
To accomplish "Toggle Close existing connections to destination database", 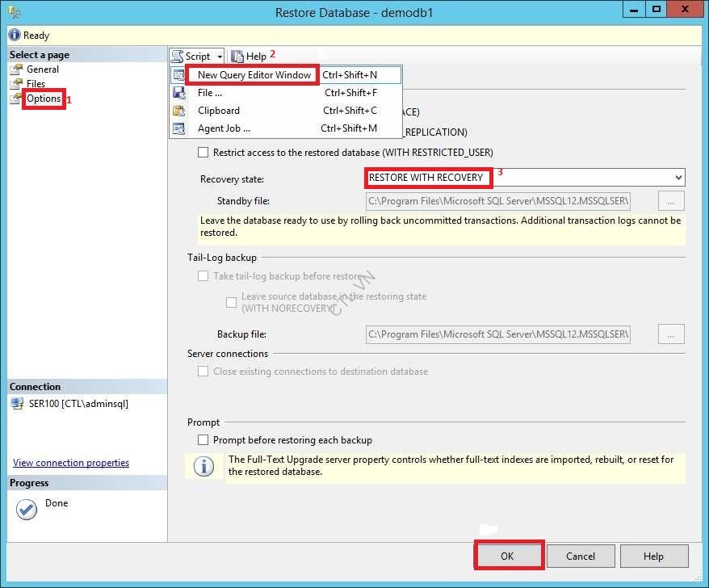I will pyautogui.click(x=203, y=372).
